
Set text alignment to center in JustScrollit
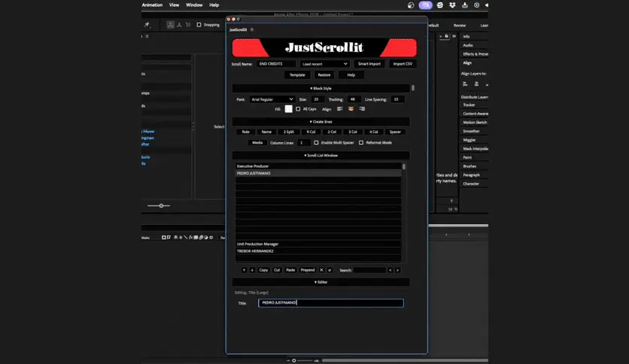351,109
